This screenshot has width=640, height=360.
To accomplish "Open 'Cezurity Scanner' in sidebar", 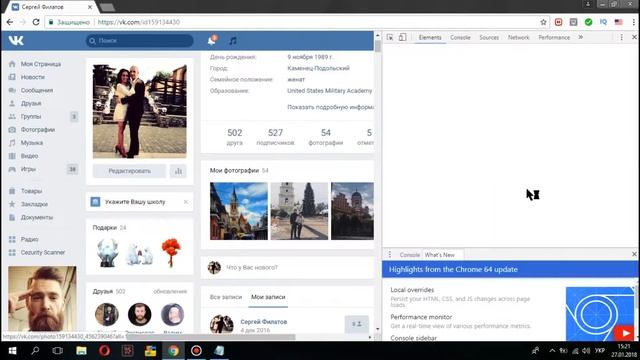I will pyautogui.click(x=42, y=252).
